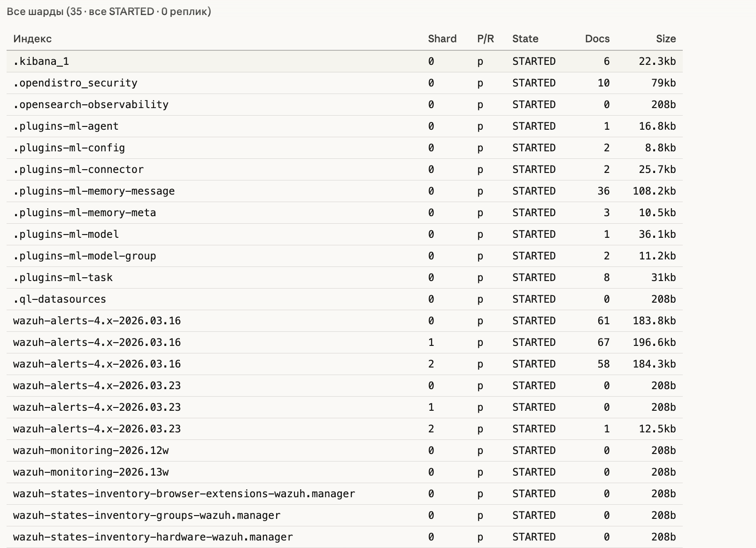Click the "P/R" column header
Screen dimensions: 756x548
(485, 39)
